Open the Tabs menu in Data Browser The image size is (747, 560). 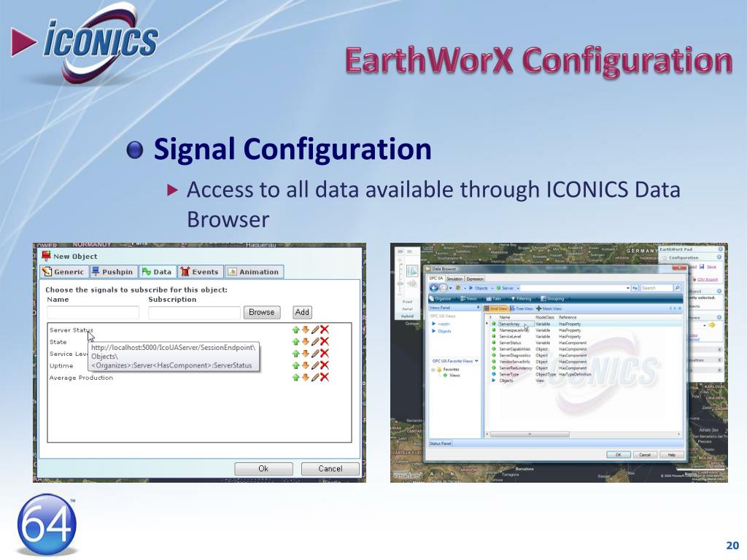tap(494, 298)
